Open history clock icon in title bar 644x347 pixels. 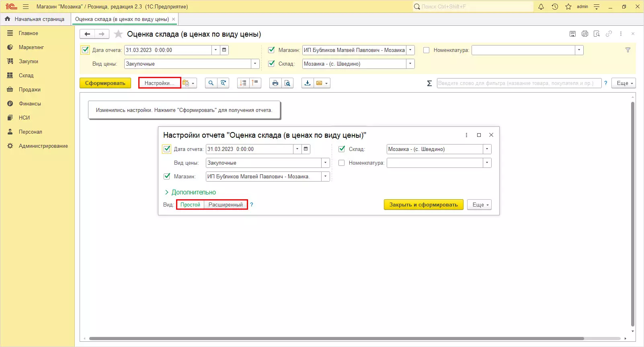(555, 7)
